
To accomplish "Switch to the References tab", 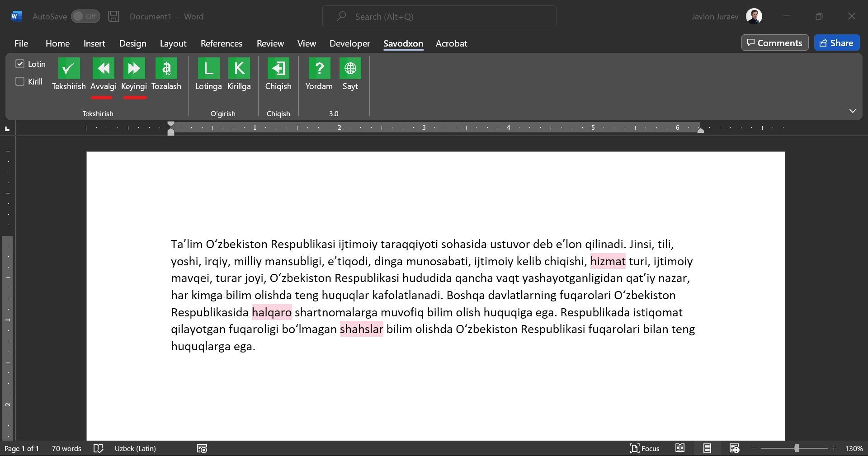I will point(221,43).
